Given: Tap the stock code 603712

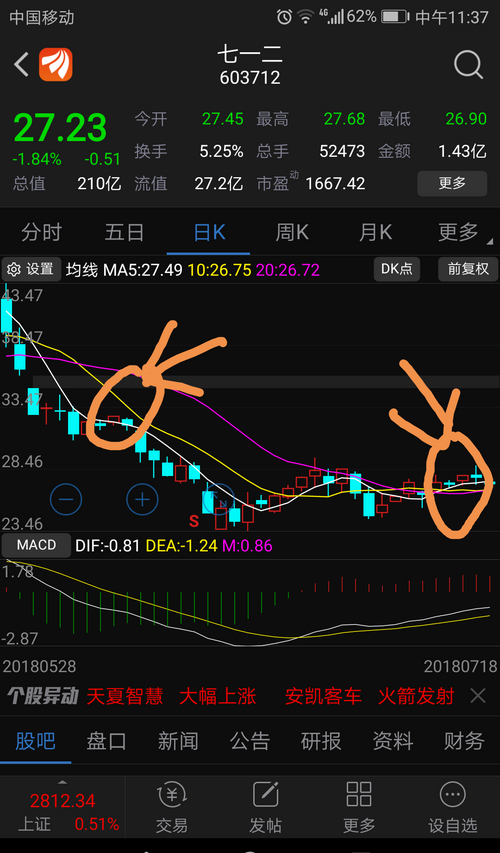Looking at the screenshot, I should pyautogui.click(x=250, y=78).
